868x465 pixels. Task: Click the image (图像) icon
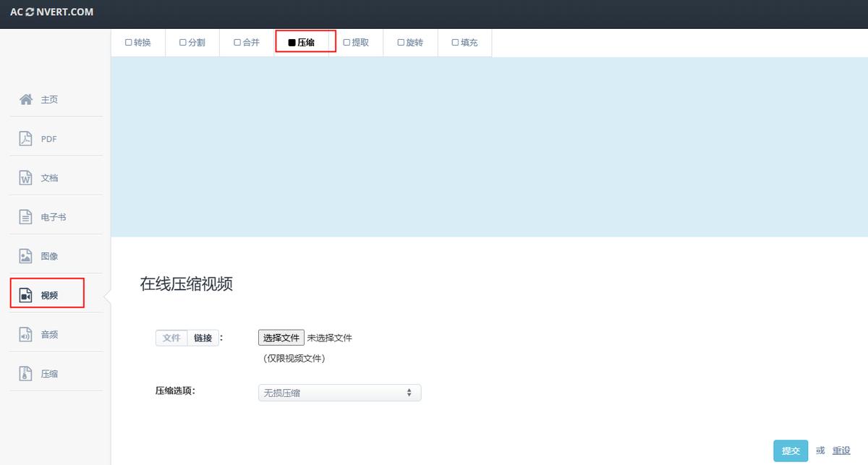(x=26, y=256)
